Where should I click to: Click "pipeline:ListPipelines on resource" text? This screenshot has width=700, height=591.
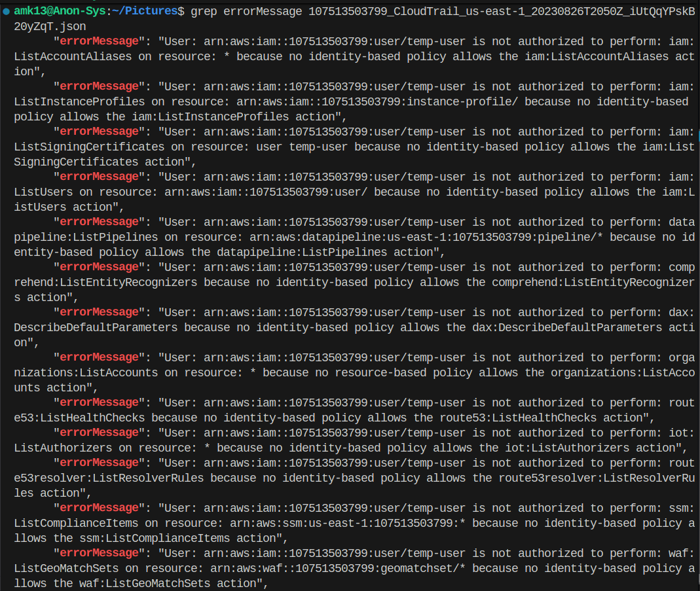tap(128, 238)
